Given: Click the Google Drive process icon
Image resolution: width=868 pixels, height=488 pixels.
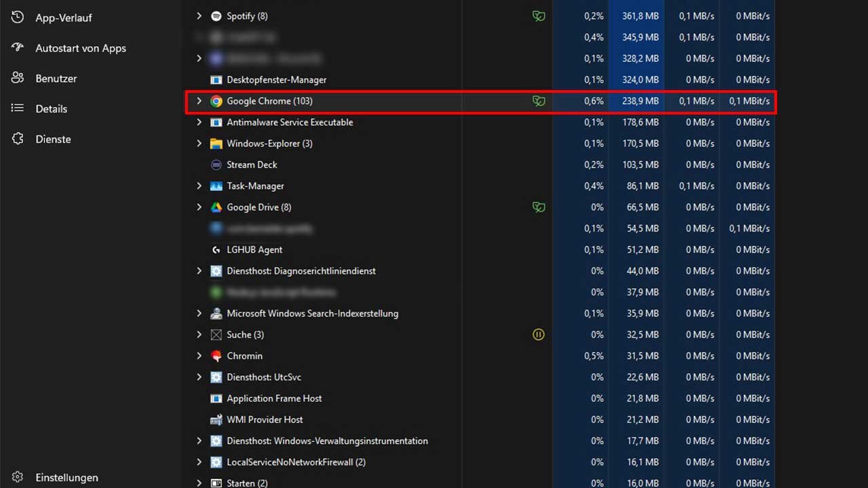Looking at the screenshot, I should pyautogui.click(x=216, y=207).
